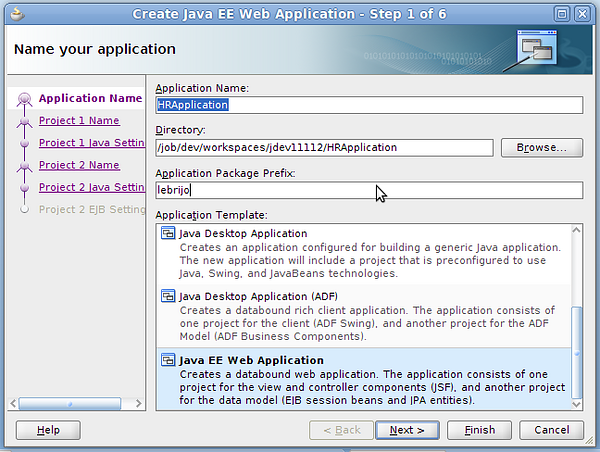Click the Help button
This screenshot has height=452, width=600.
48,430
